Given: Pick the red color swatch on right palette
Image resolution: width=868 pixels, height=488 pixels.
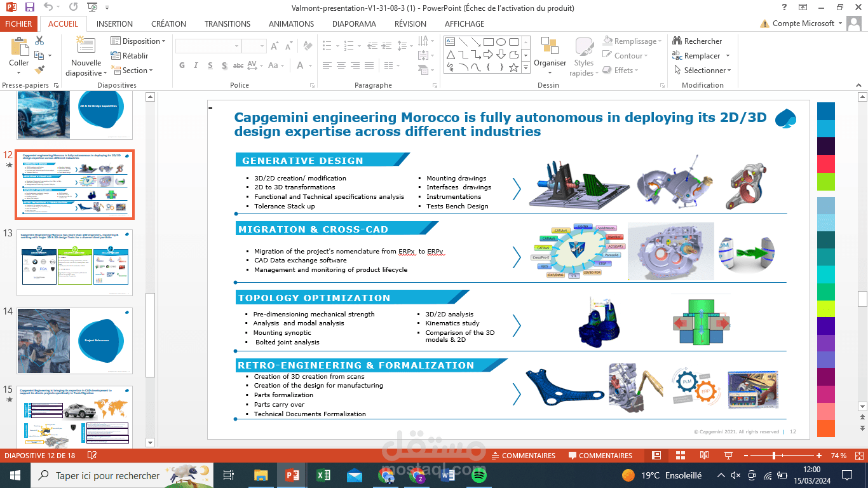Looking at the screenshot, I should click(825, 164).
